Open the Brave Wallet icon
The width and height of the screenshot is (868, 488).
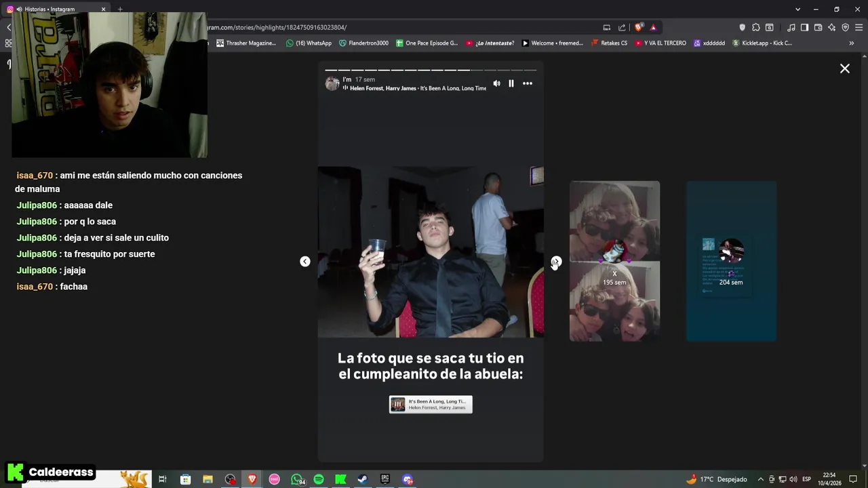(x=818, y=28)
